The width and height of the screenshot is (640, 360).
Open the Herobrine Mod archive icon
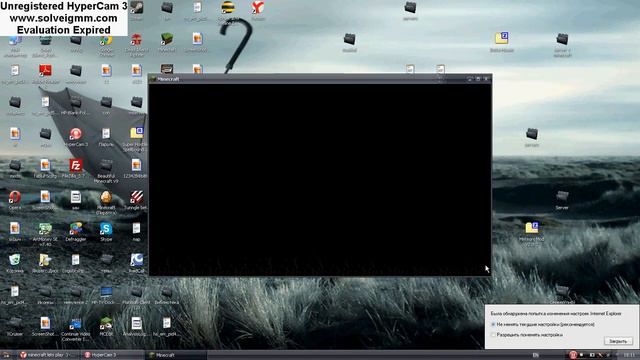coord(532,228)
